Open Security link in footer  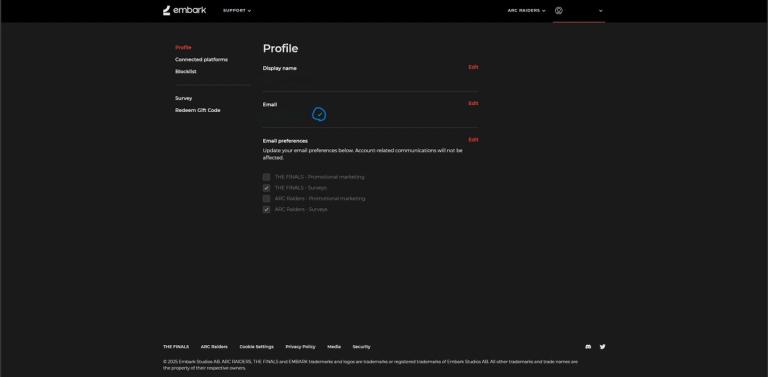361,347
